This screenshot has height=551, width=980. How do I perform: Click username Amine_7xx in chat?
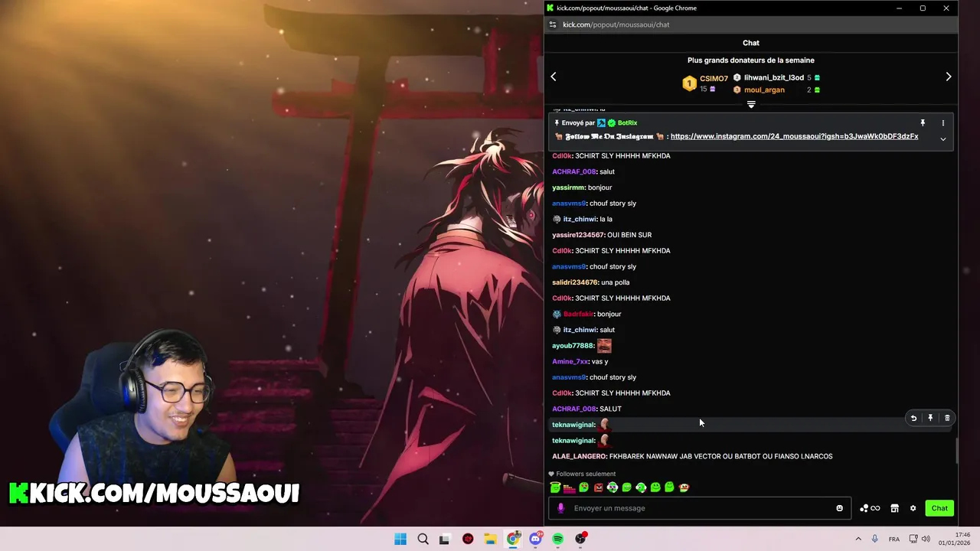point(570,361)
